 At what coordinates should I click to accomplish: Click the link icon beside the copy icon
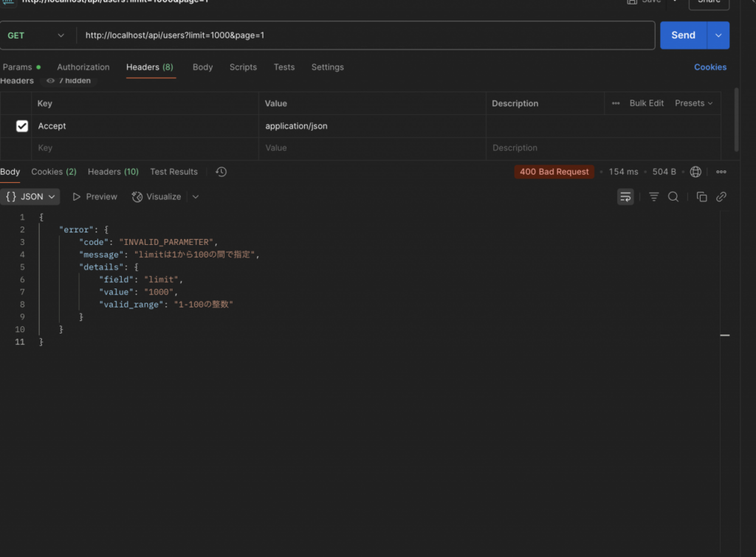(721, 196)
